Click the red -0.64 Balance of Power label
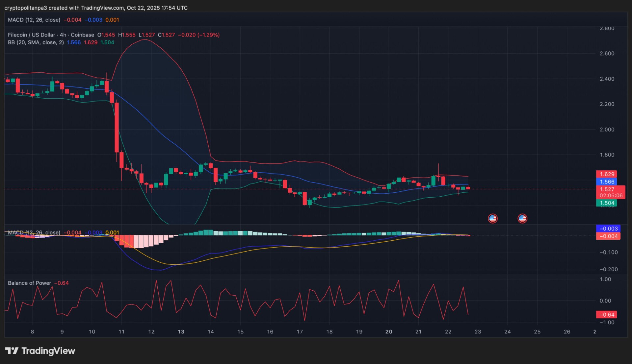 [606, 315]
